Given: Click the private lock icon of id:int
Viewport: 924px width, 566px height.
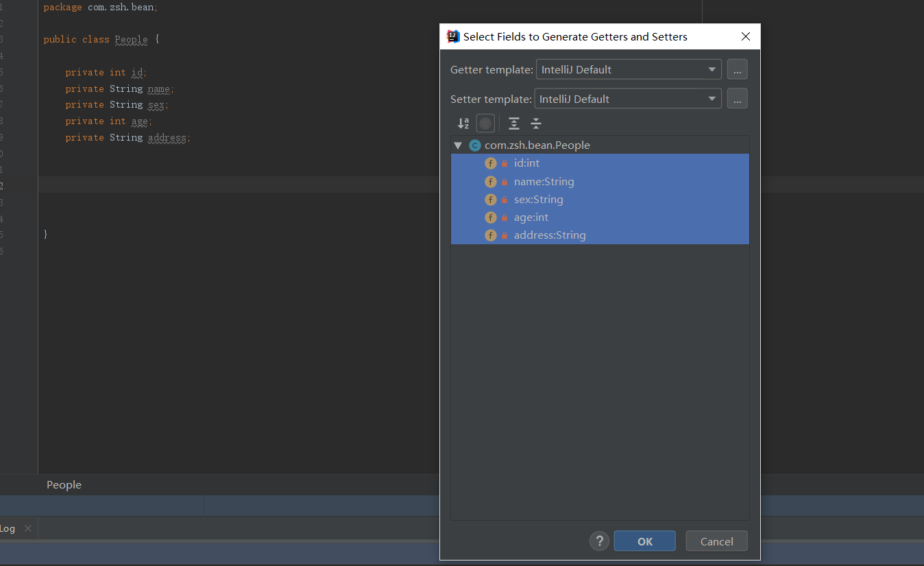Looking at the screenshot, I should click(504, 163).
